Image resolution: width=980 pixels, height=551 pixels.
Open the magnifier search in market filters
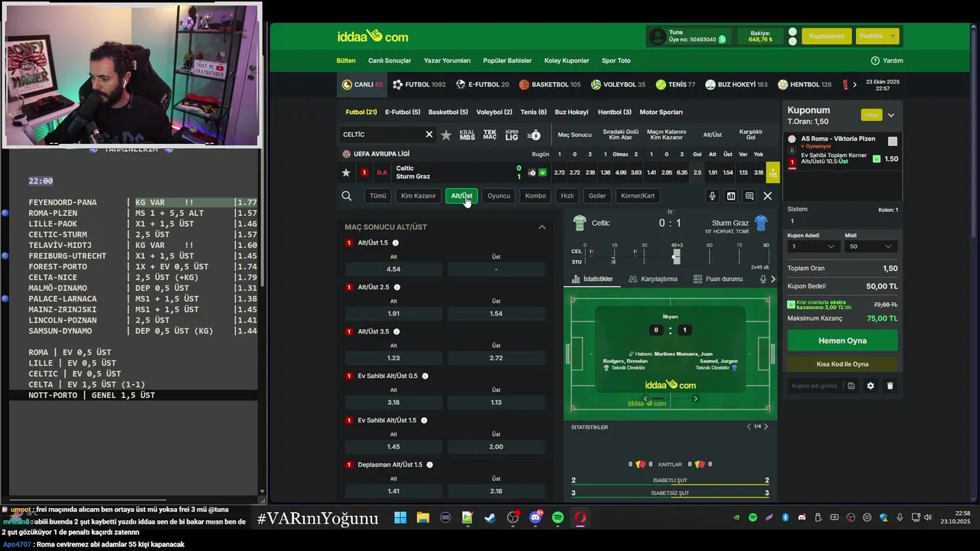pyautogui.click(x=347, y=196)
